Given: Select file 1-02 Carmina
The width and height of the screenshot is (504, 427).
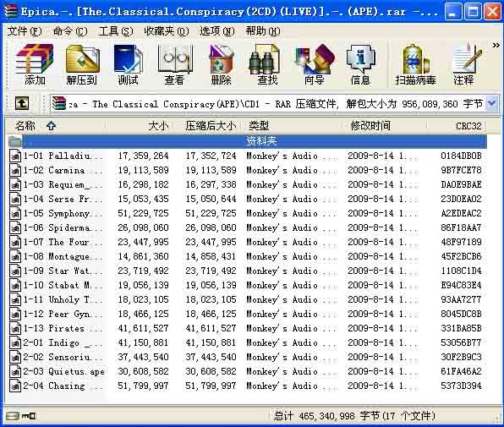Looking at the screenshot, I should coord(63,170).
